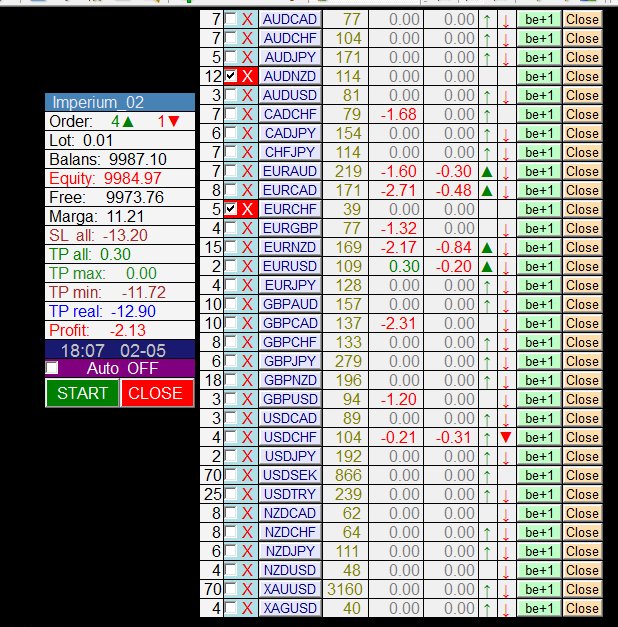The width and height of the screenshot is (618, 627).
Task: Click the be+1 button for EURNZD
Action: 539,248
